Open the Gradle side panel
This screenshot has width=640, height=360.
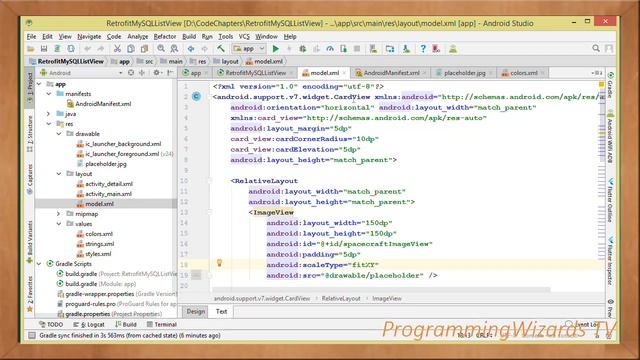610,85
